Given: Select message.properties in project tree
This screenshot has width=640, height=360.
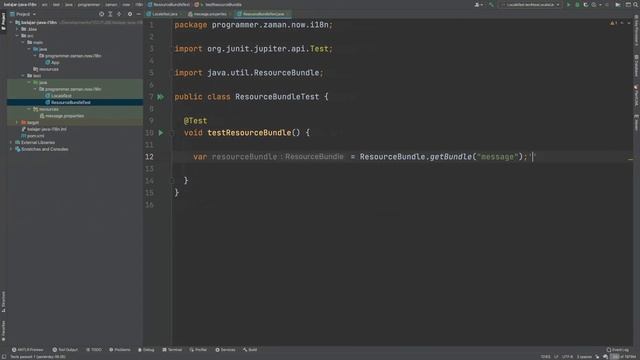Looking at the screenshot, I should pos(64,116).
